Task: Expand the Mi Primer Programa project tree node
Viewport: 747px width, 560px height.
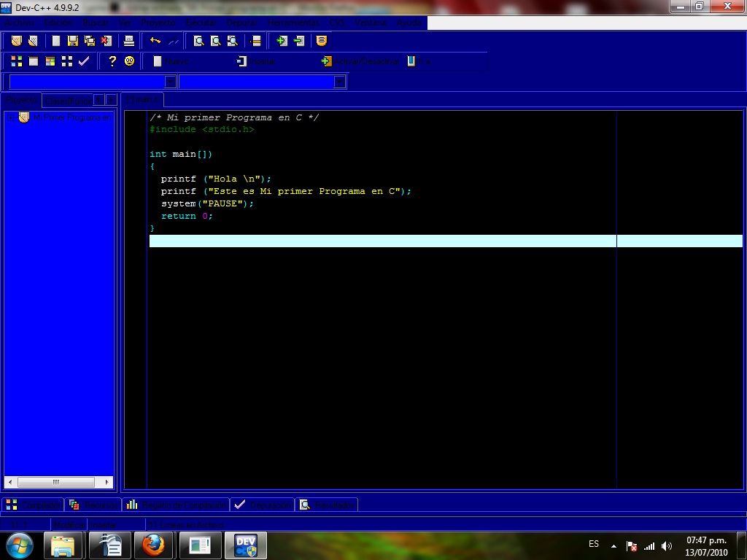Action: tap(10, 117)
